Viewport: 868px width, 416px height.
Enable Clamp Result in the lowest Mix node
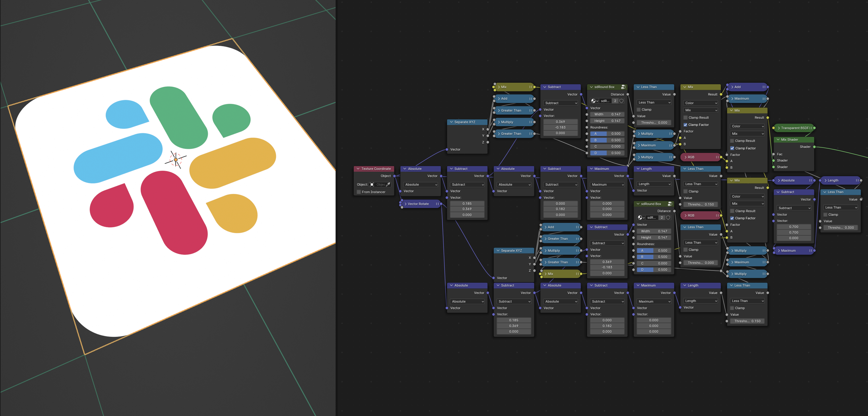click(732, 211)
